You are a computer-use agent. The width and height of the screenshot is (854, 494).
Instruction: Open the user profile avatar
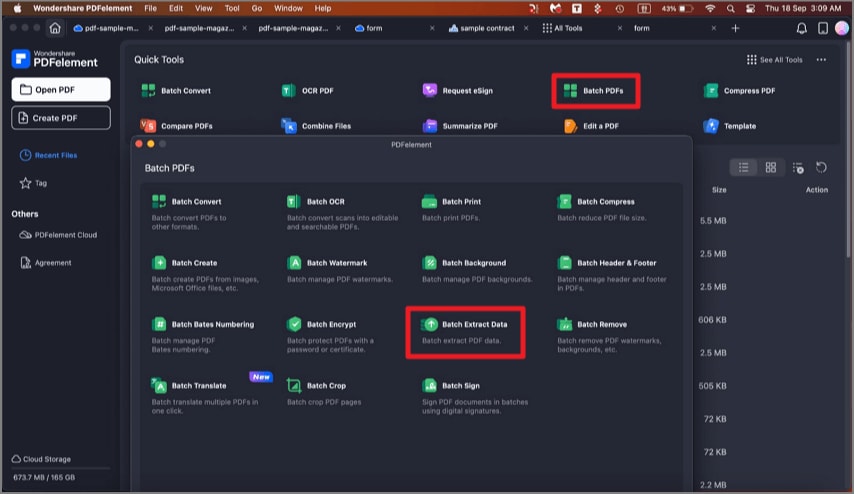click(x=841, y=28)
